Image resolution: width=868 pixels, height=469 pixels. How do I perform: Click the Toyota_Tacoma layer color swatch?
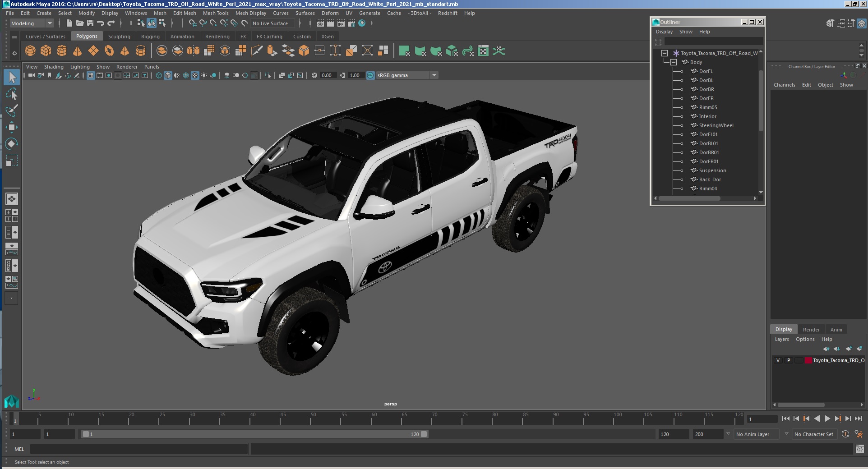pyautogui.click(x=808, y=360)
